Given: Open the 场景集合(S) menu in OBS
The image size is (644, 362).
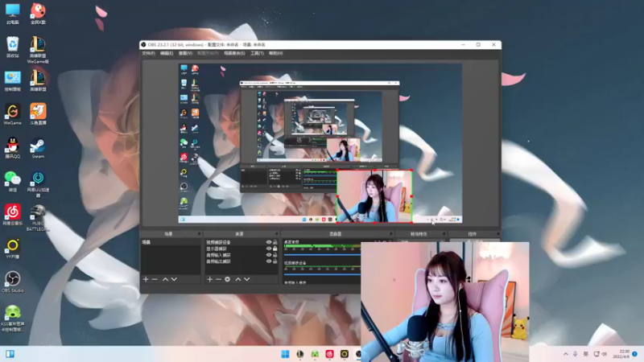Looking at the screenshot, I should [x=234, y=53].
